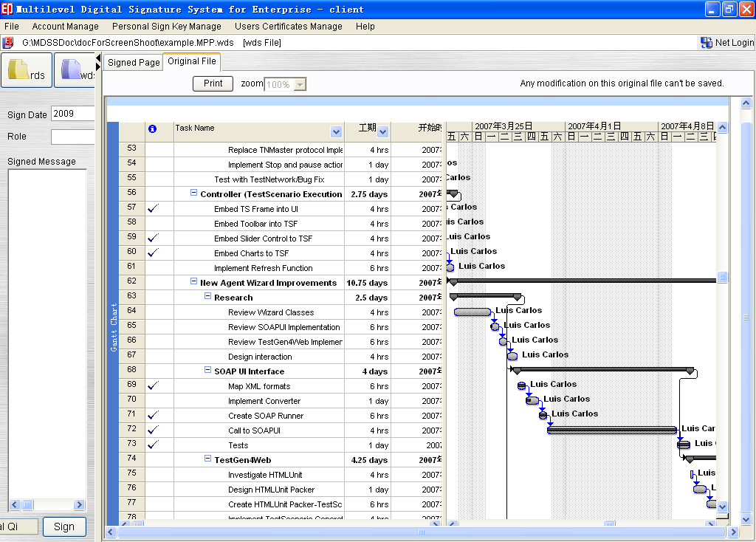
Task: Open the Personal Sign Key Manage menu
Action: pyautogui.click(x=167, y=27)
